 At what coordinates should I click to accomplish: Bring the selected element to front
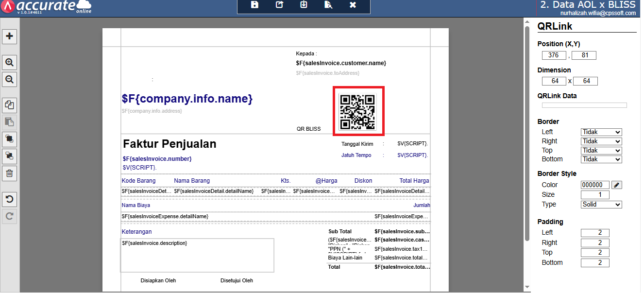10,139
